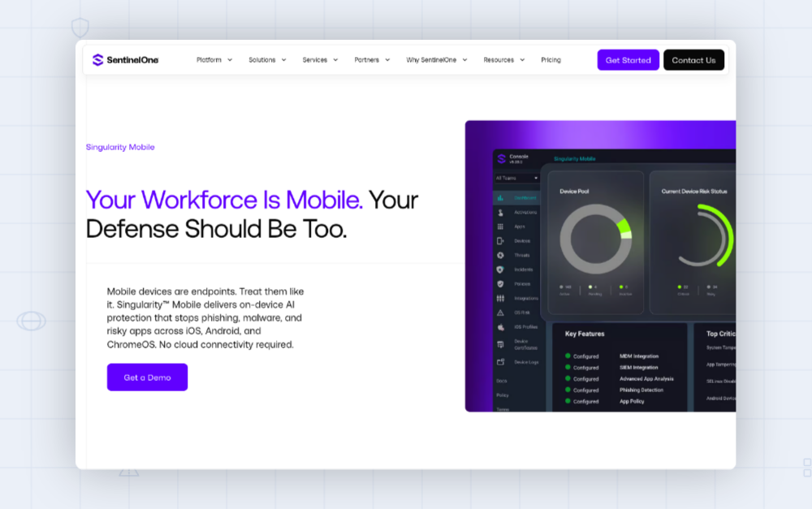Click green Configured dot beside MDM Integration
This screenshot has width=812, height=509.
(568, 356)
